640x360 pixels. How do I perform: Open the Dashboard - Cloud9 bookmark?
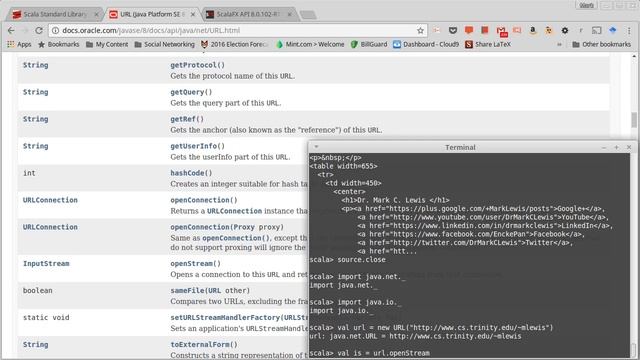pos(426,44)
